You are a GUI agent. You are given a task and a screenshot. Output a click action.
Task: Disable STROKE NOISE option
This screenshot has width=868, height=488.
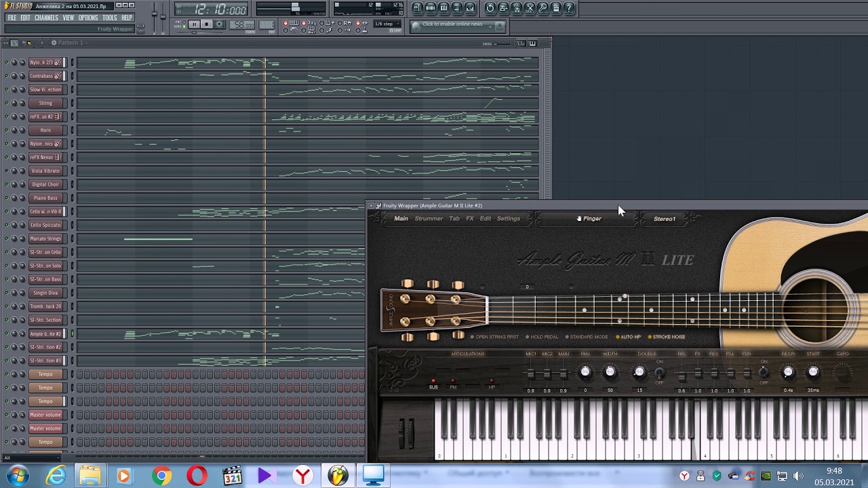(x=667, y=337)
